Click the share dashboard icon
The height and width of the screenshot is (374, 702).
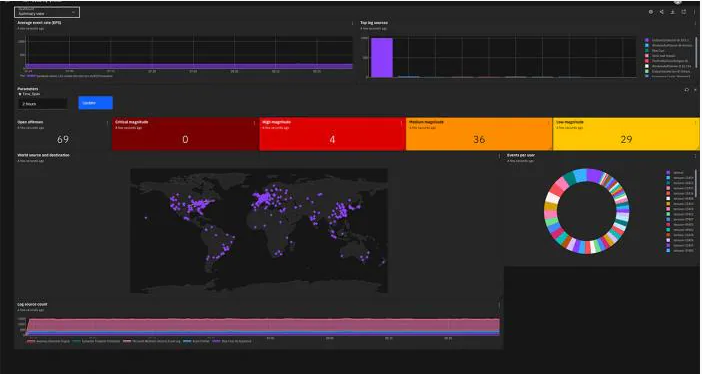[662, 12]
